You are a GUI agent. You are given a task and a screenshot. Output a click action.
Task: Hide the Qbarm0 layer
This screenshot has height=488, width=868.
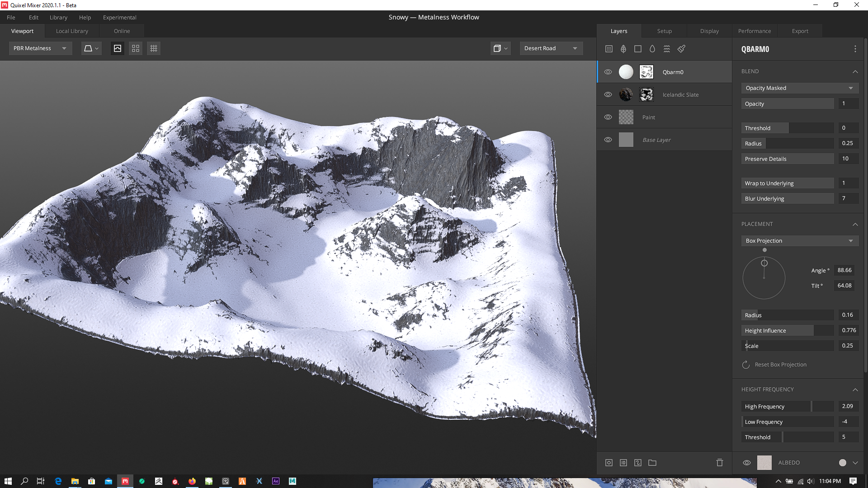(x=608, y=72)
